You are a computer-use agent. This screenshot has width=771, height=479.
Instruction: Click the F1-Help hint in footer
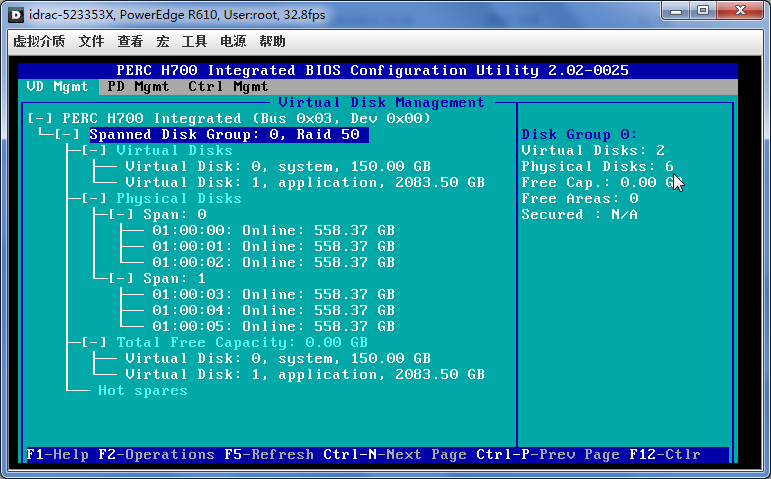click(58, 454)
